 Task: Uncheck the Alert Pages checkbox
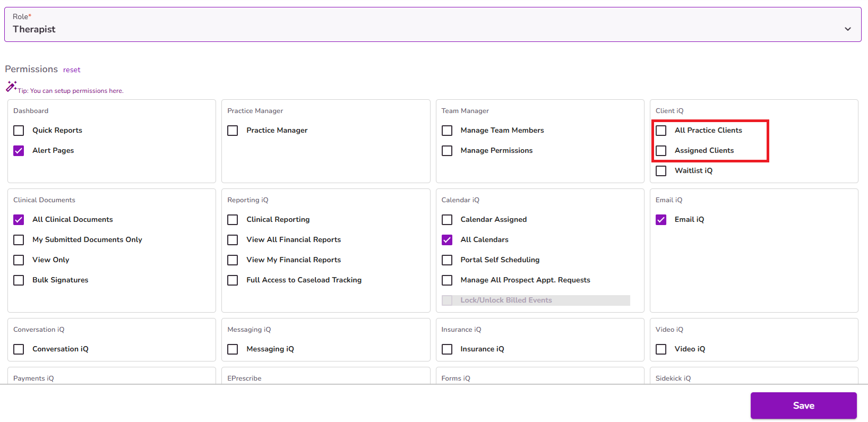click(19, 151)
